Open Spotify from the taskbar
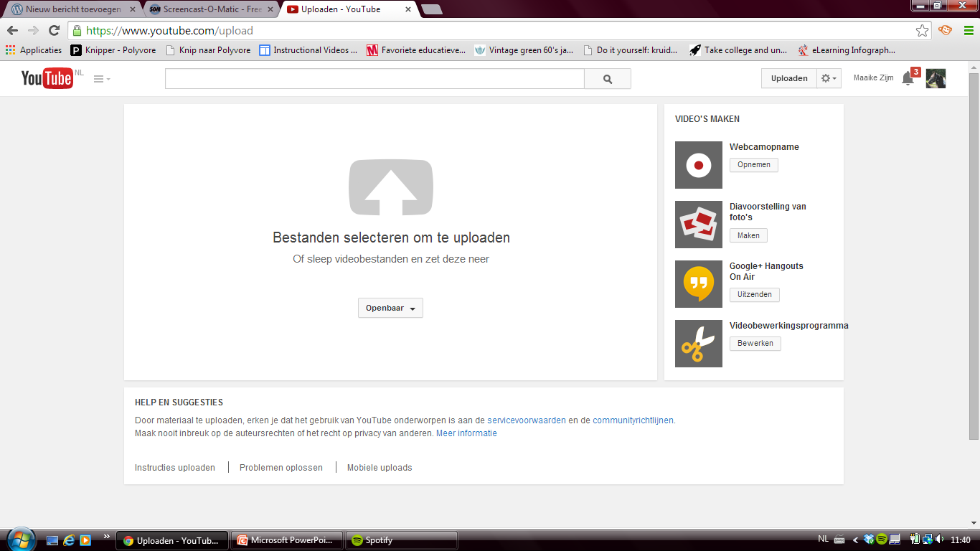This screenshot has height=551, width=980. pos(400,540)
